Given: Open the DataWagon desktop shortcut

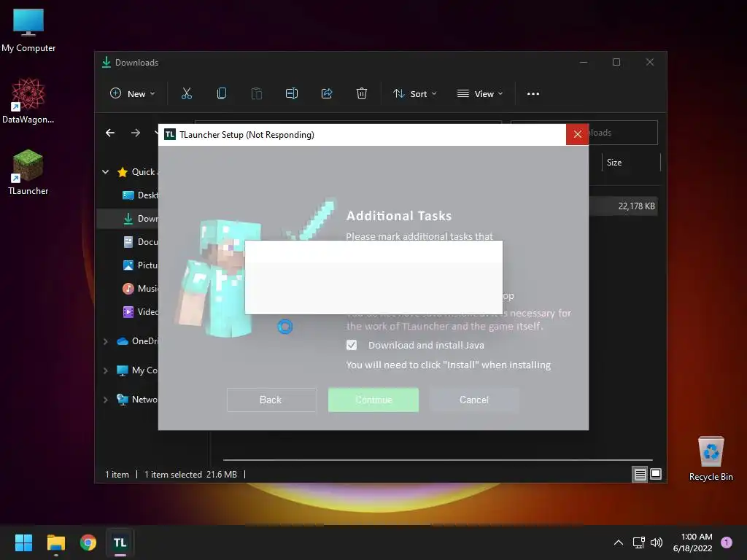Looking at the screenshot, I should point(28,101).
